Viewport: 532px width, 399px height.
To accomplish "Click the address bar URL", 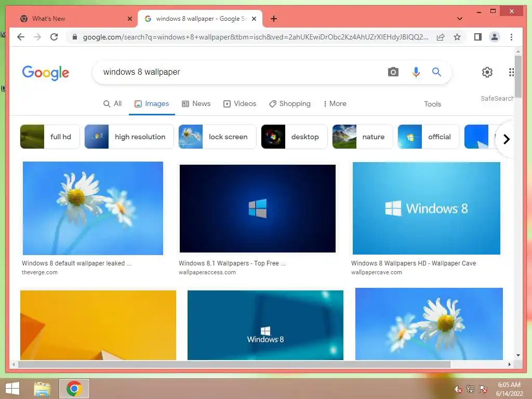I will pyautogui.click(x=255, y=37).
